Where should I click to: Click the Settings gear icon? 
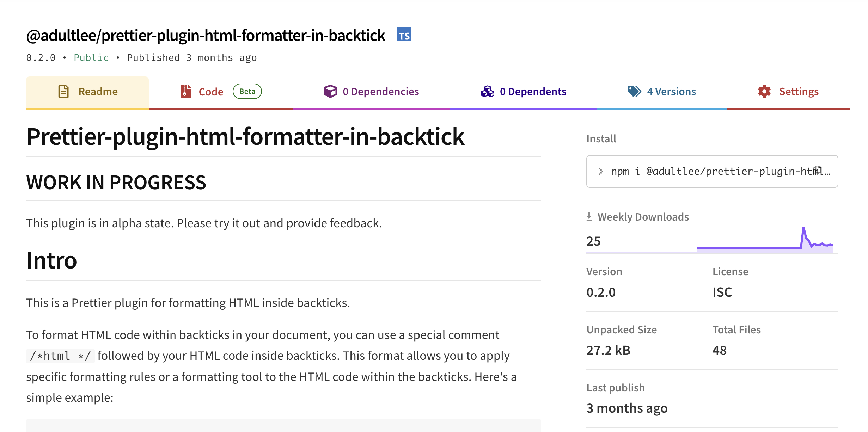(x=764, y=91)
